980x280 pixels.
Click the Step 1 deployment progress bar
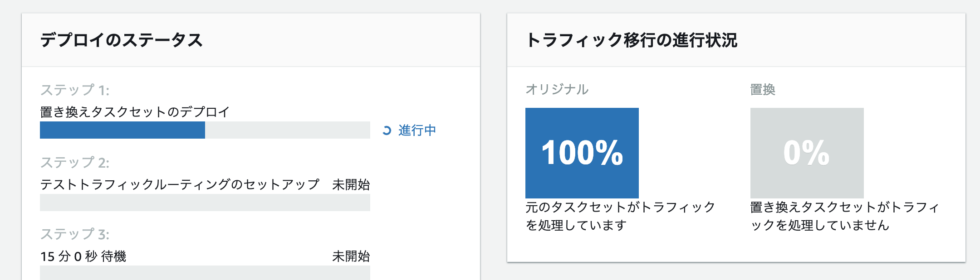point(205,130)
